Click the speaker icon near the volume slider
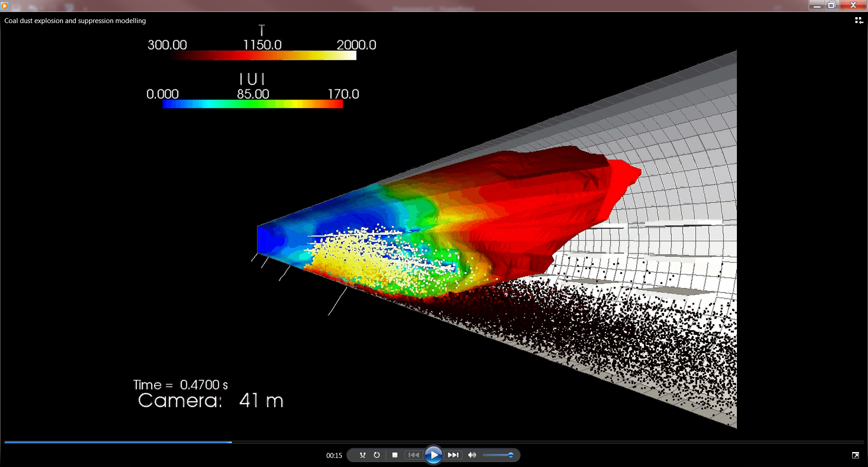The image size is (868, 467). tap(472, 455)
